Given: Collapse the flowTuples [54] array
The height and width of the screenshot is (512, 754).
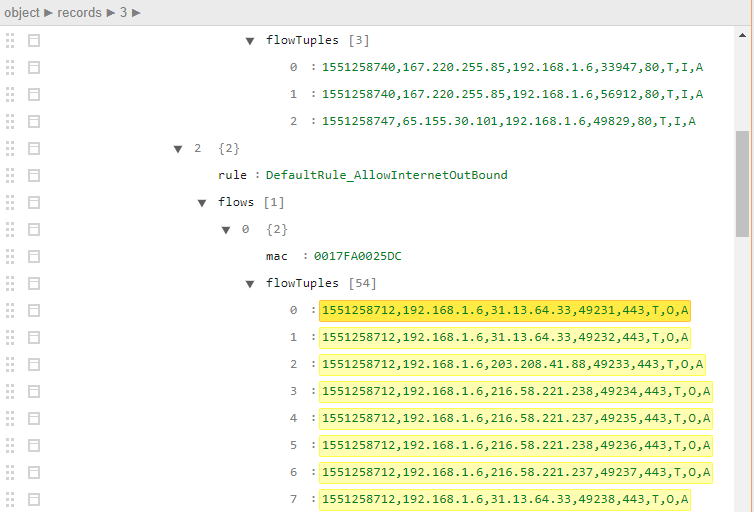Looking at the screenshot, I should [x=250, y=284].
